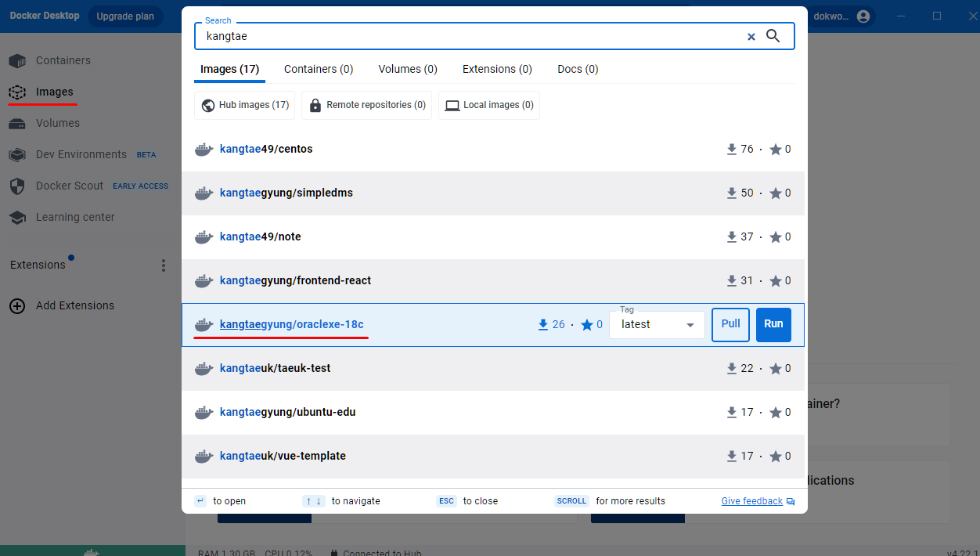Open the Give feedback link

pyautogui.click(x=751, y=501)
